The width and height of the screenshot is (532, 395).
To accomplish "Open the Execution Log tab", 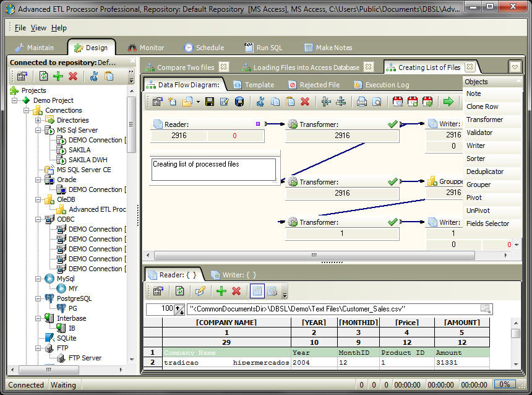I will 387,85.
